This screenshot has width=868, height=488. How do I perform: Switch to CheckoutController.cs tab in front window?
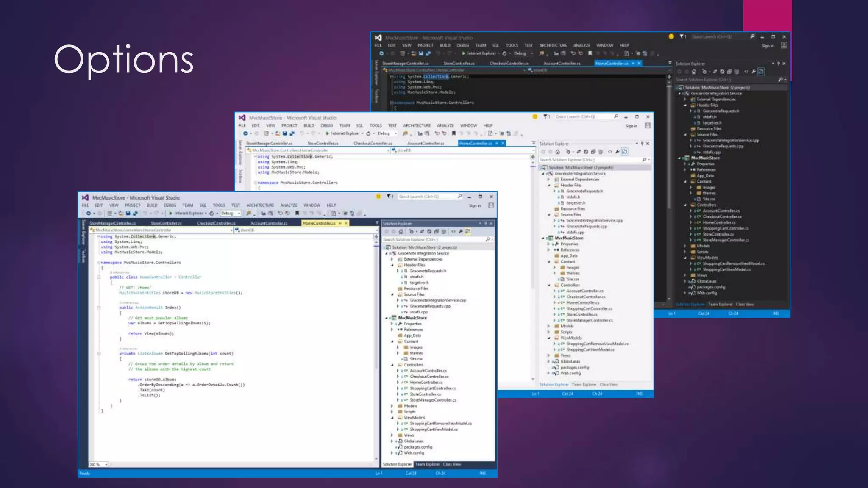click(216, 223)
